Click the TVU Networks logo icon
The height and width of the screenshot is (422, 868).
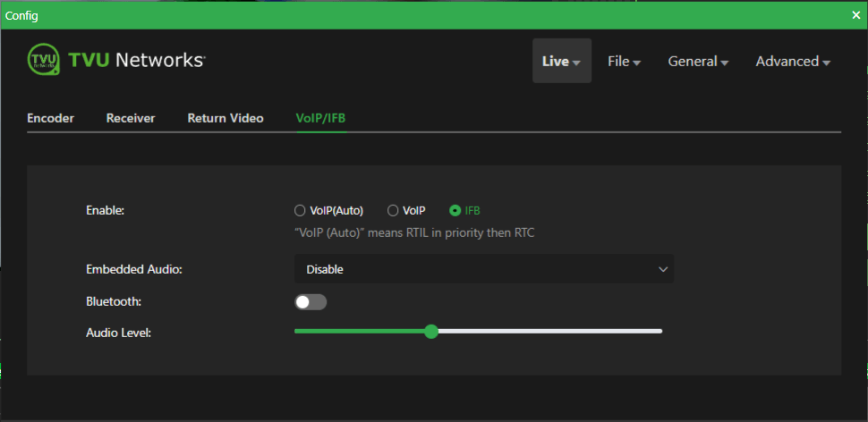tap(43, 60)
